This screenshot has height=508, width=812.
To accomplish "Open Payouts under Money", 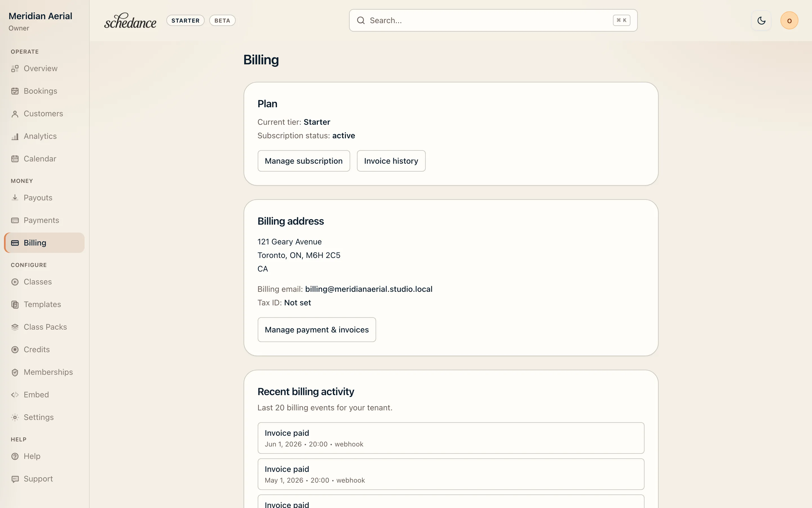I will (x=44, y=198).
